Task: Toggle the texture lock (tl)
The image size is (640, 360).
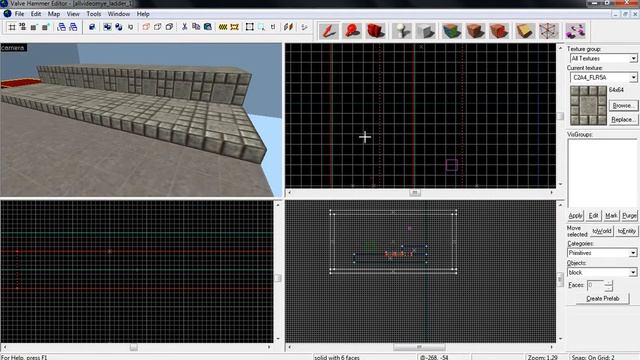Action: 273,27
